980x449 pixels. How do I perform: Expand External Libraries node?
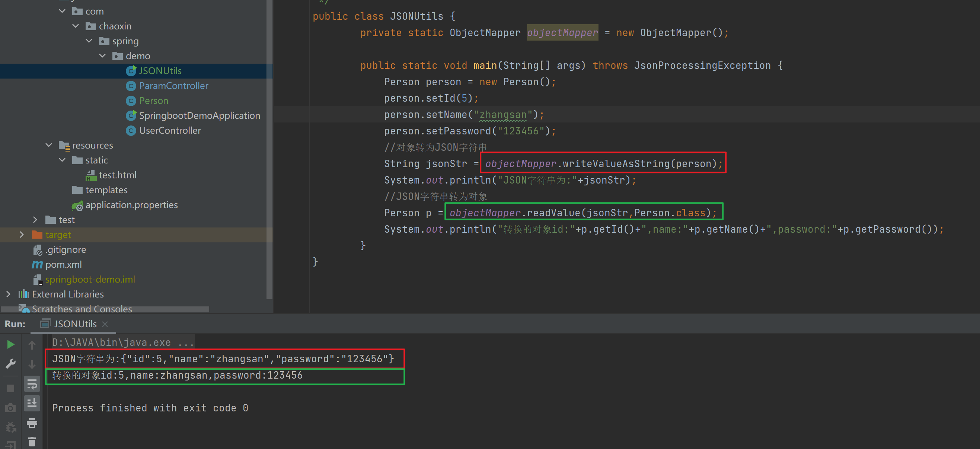click(x=8, y=294)
